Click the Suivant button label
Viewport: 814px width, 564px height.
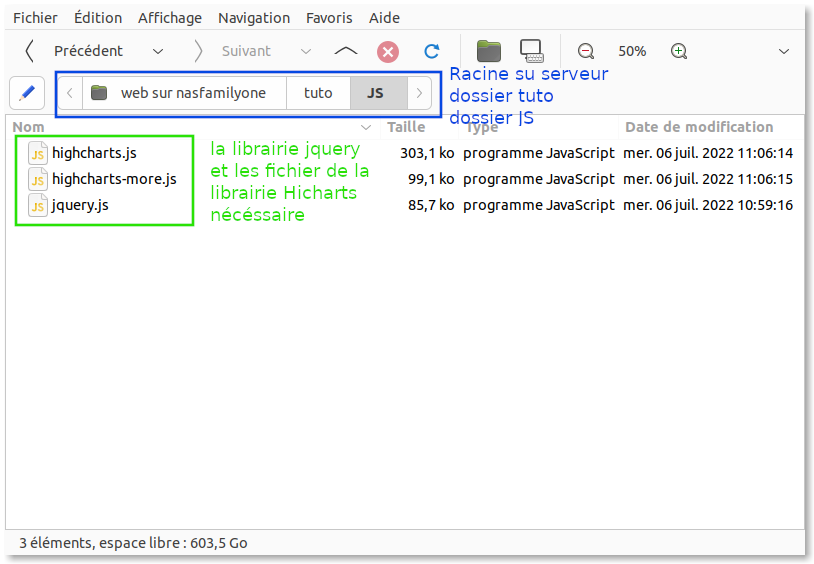[246, 51]
